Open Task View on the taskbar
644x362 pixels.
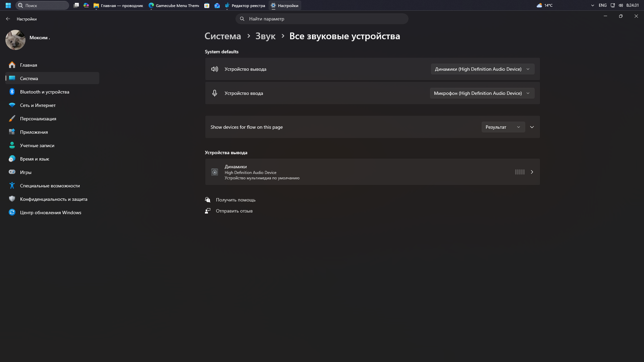(x=76, y=5)
